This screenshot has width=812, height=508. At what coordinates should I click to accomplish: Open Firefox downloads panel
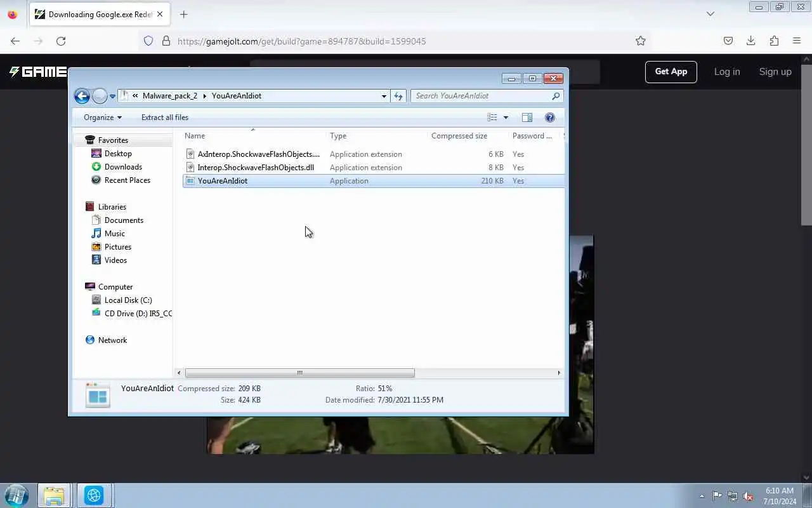click(x=751, y=41)
